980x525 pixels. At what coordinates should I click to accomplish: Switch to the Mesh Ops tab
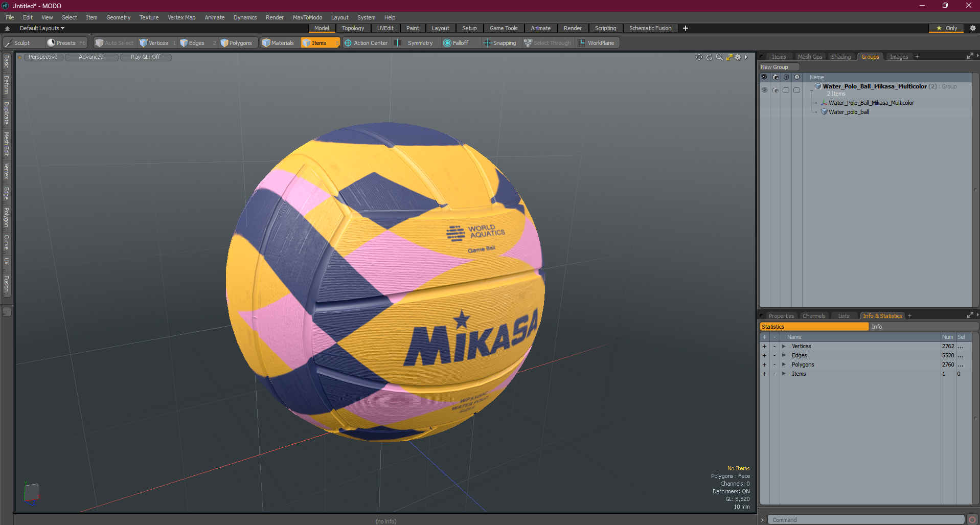click(x=810, y=57)
